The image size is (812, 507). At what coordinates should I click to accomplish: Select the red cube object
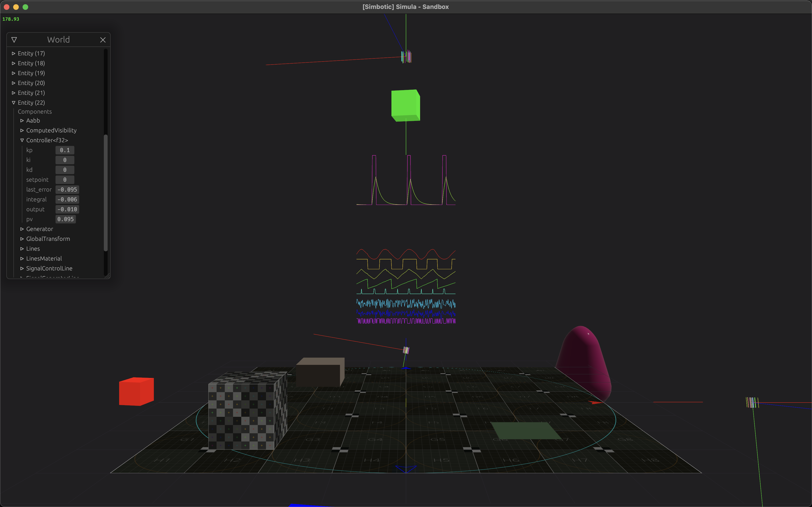(x=136, y=391)
